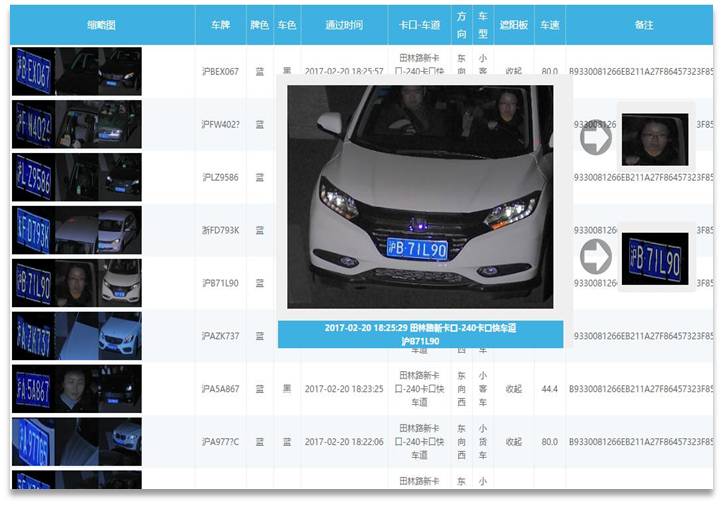The width and height of the screenshot is (723, 505).
Task: Open face thumbnail in 沪B71L90 table row
Action: (x=77, y=283)
